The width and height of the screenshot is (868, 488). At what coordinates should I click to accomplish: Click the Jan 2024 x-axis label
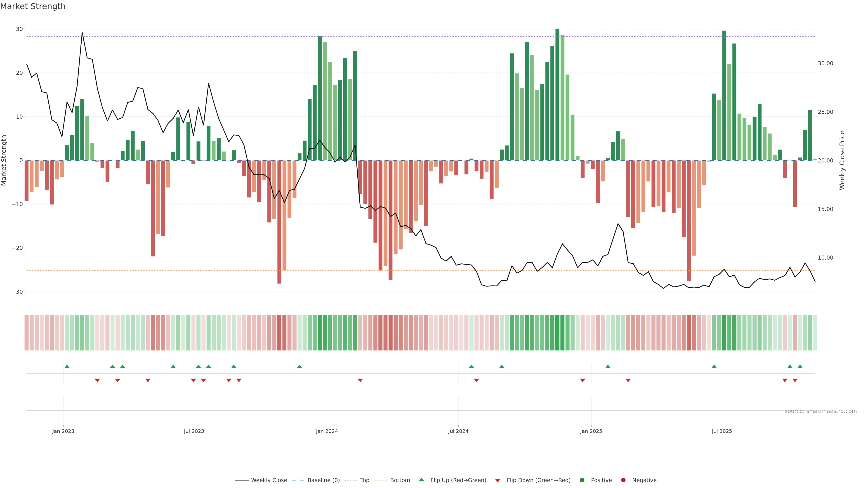click(x=326, y=431)
